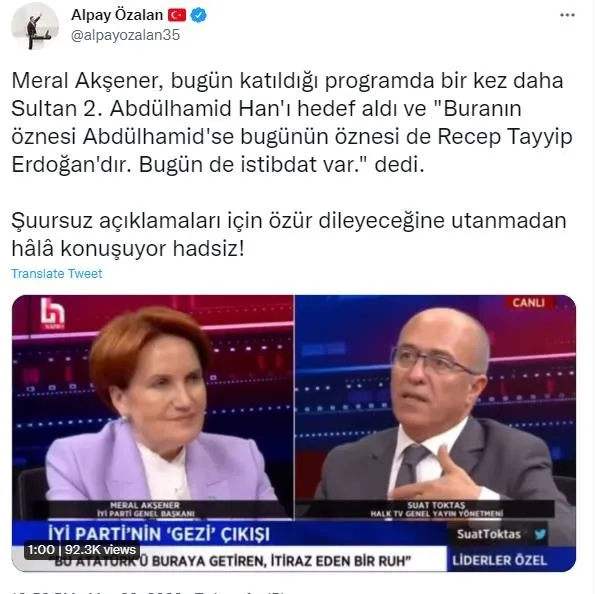The height and width of the screenshot is (594, 595).
Task: Open the three-dot more options menu
Action: (567, 15)
